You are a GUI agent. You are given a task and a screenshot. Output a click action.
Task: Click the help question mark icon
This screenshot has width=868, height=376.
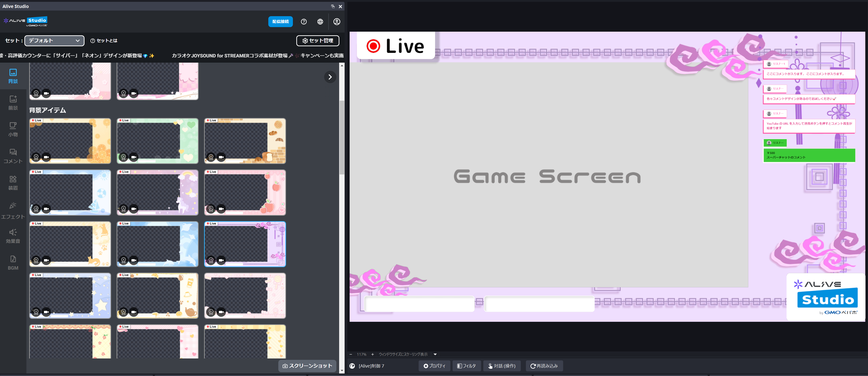tap(304, 22)
